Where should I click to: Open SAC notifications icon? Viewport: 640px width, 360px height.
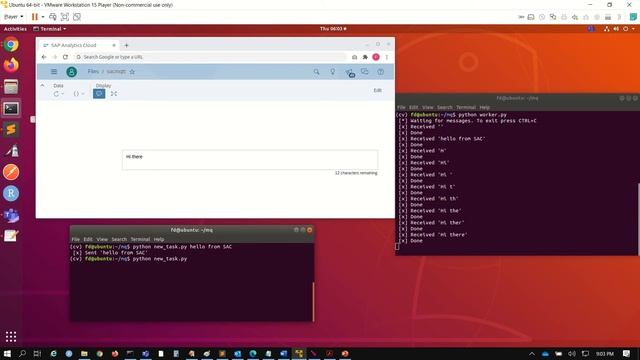click(349, 72)
